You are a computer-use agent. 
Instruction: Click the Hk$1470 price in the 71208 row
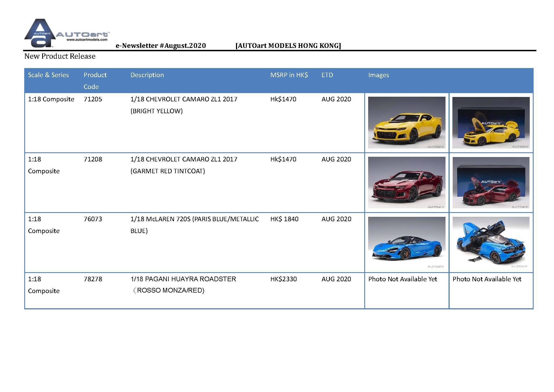[x=283, y=159]
